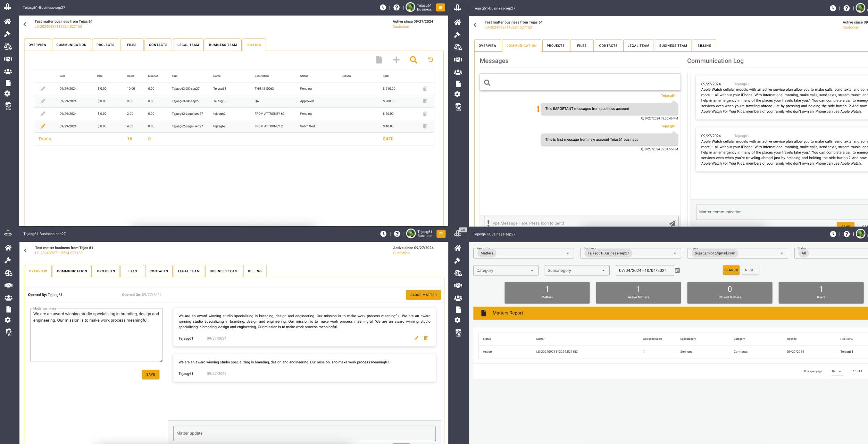Open the Category dropdown in the report filters

[506, 271]
